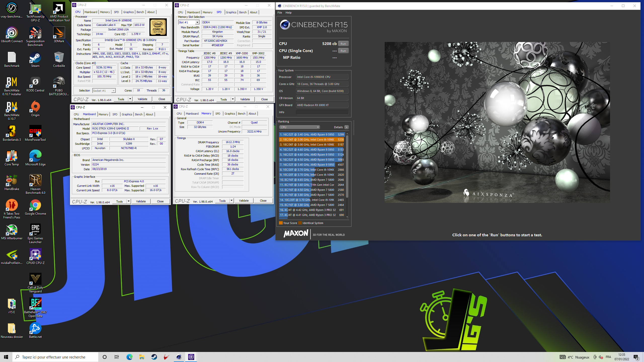Select SPD tab in Memory window
Screen dimensions: 644x362
point(218,114)
